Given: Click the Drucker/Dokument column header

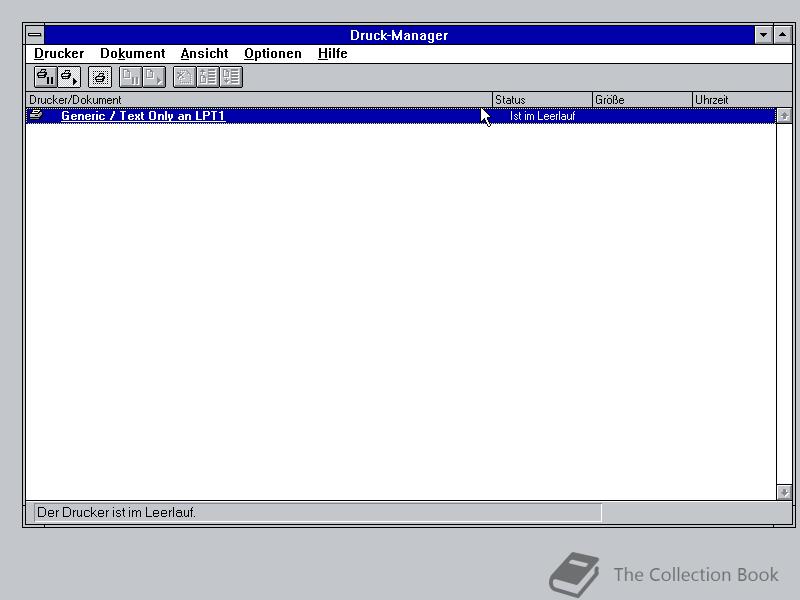Looking at the screenshot, I should coord(259,99).
